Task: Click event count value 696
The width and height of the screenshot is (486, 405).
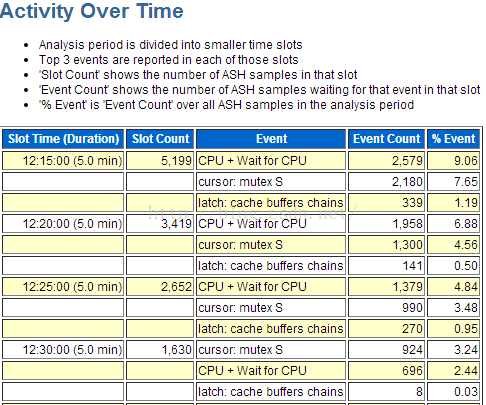Action: (x=412, y=371)
